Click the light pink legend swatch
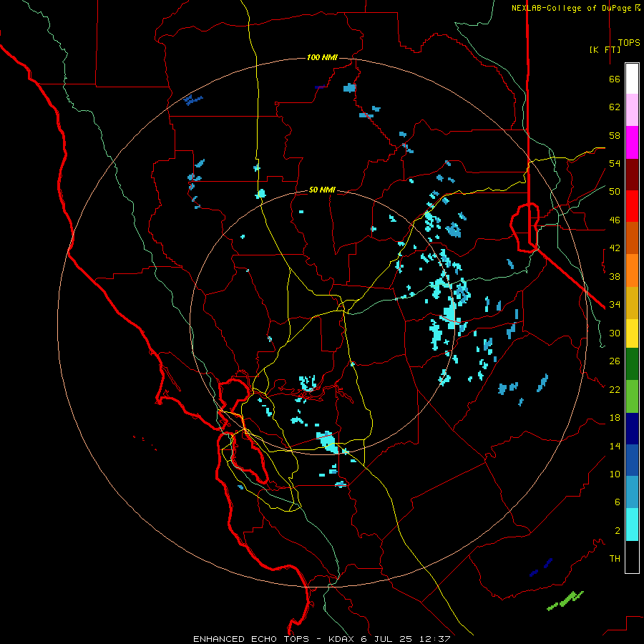The image size is (644, 644). tap(632, 109)
